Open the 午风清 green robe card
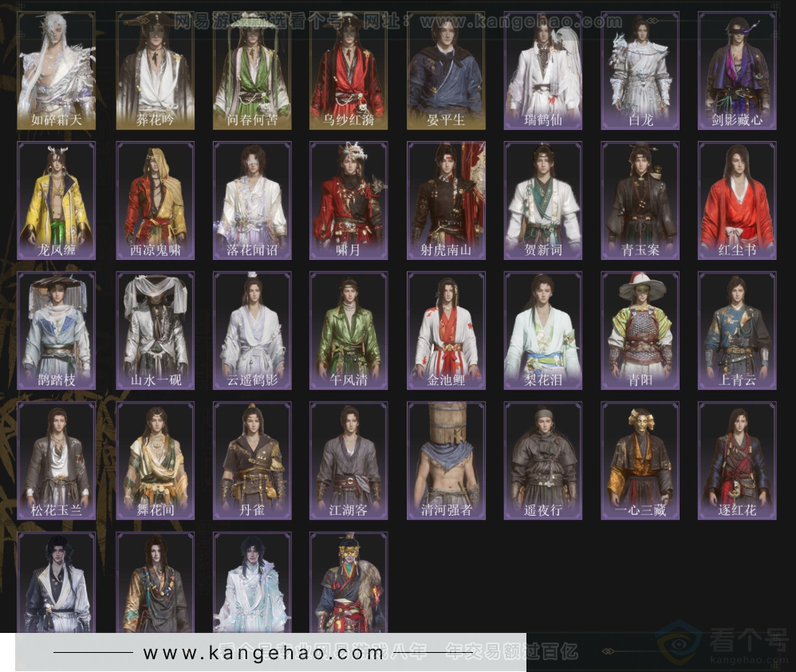This screenshot has height=672, width=796. click(349, 330)
